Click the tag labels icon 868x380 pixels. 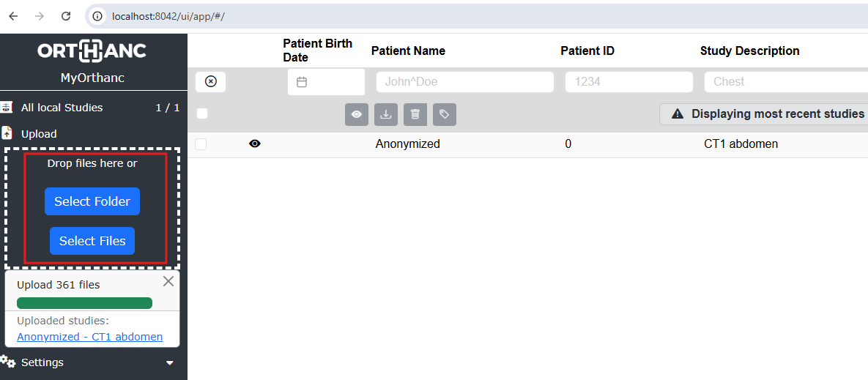[444, 114]
